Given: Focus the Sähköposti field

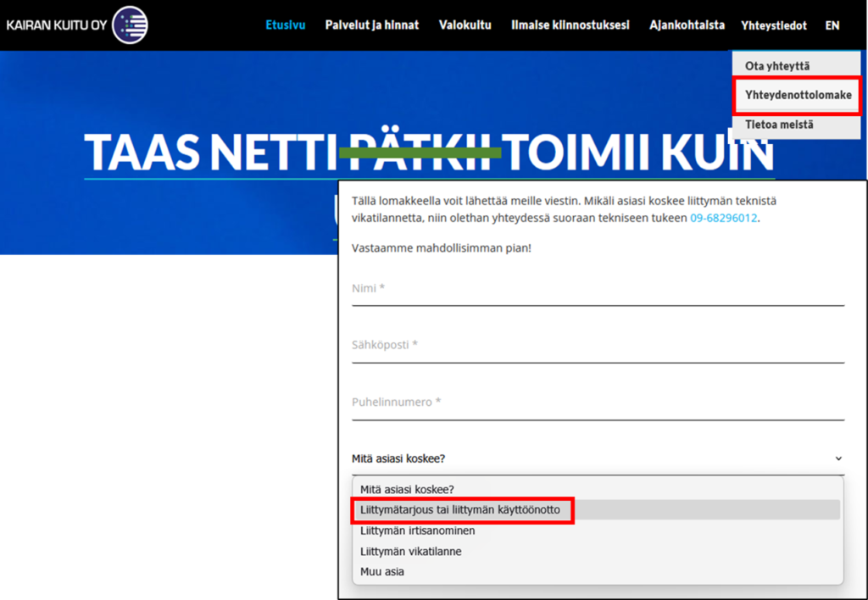Looking at the screenshot, I should click(598, 346).
